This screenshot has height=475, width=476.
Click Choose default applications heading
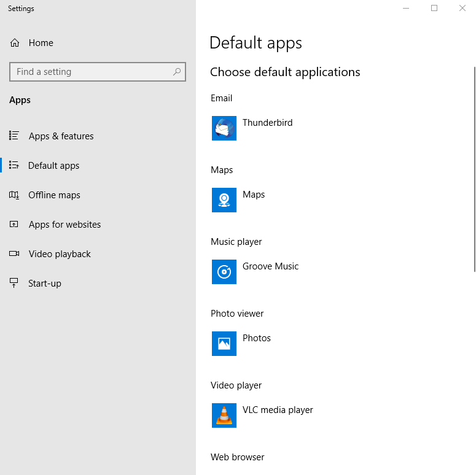coord(285,72)
